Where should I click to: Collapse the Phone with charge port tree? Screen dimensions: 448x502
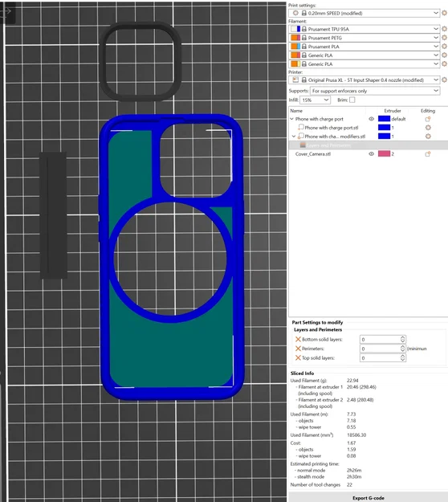(x=291, y=119)
